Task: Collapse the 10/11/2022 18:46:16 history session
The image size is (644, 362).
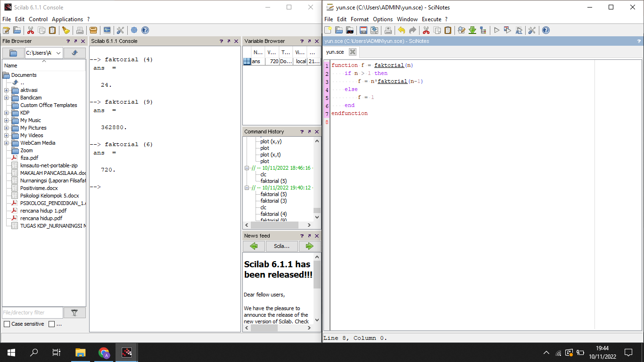Action: [x=247, y=168]
